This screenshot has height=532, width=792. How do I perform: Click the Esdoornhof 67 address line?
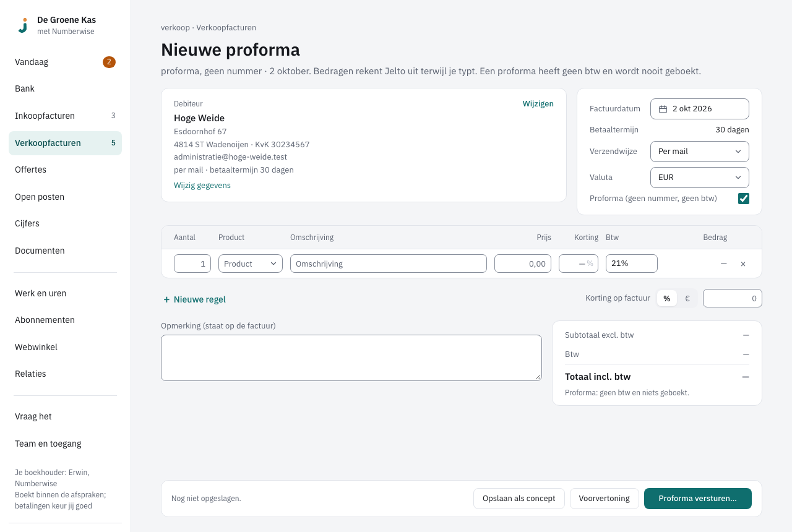[200, 132]
